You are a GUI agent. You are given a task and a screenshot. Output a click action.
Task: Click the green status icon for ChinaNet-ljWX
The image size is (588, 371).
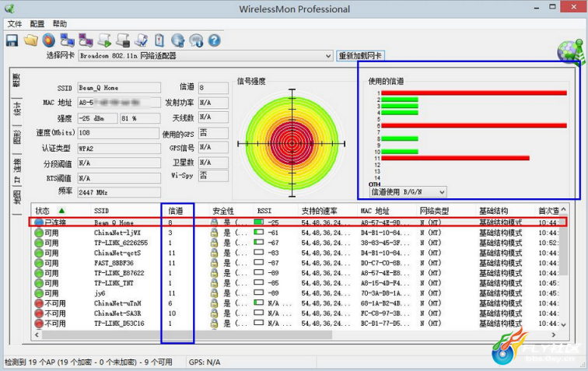pos(39,233)
